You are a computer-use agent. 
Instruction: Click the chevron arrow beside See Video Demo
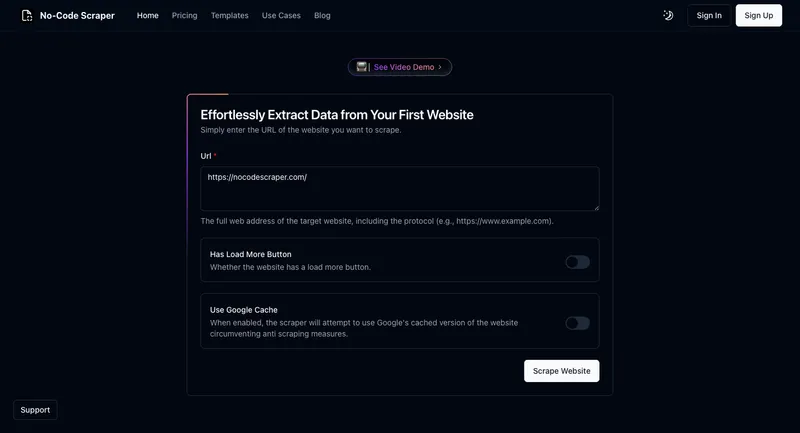point(440,67)
